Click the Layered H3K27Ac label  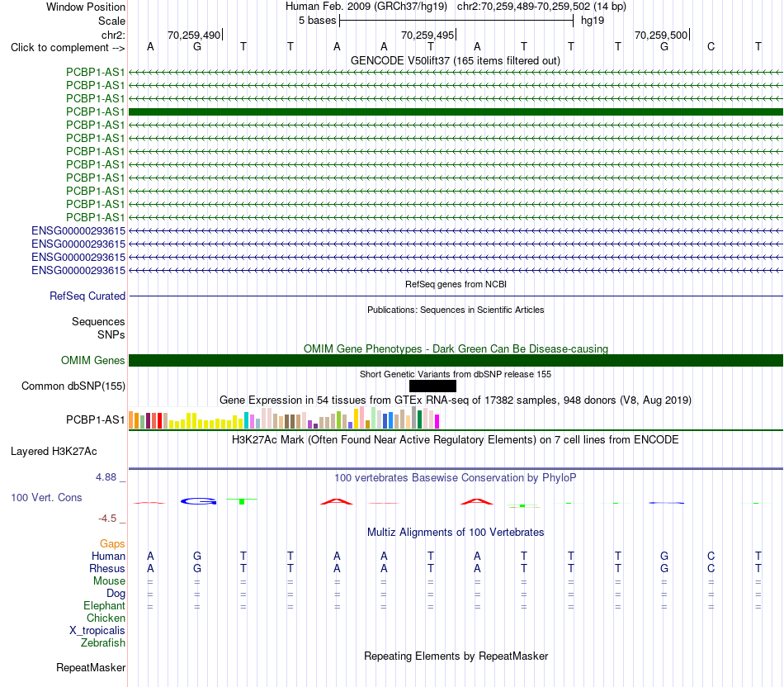54,452
